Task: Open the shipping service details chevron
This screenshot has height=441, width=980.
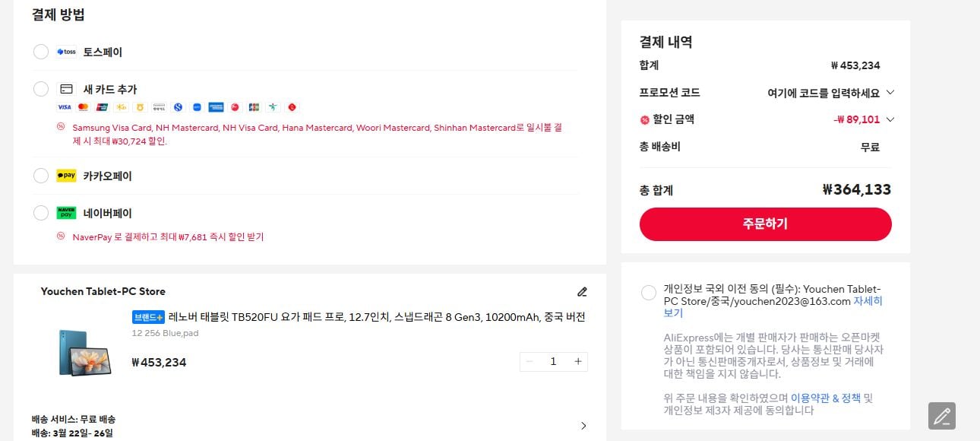Action: [x=583, y=426]
